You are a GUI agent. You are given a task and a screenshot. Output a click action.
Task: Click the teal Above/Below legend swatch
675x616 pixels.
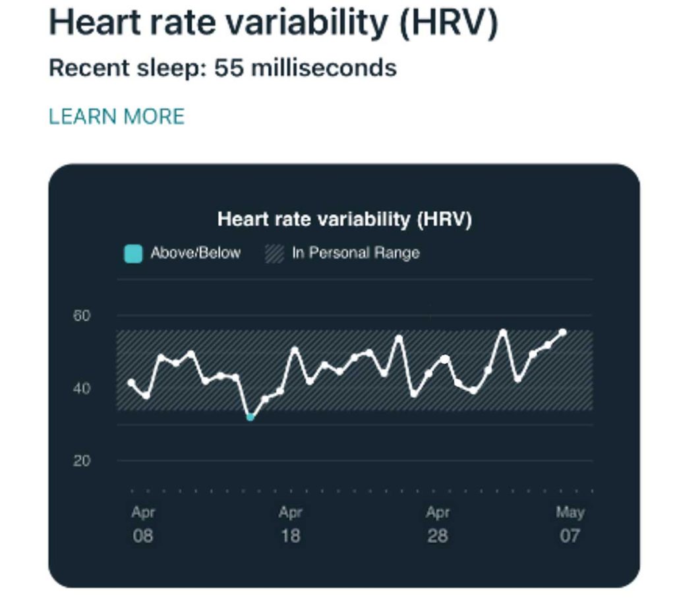tap(133, 254)
